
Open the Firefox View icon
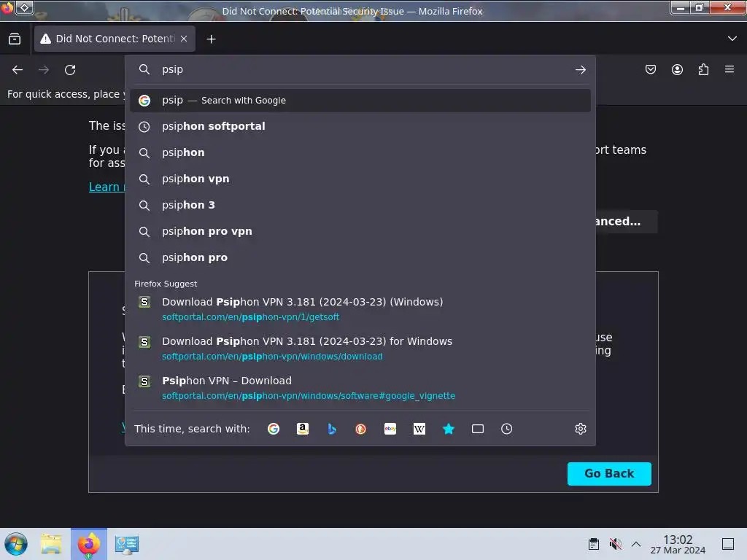15,39
